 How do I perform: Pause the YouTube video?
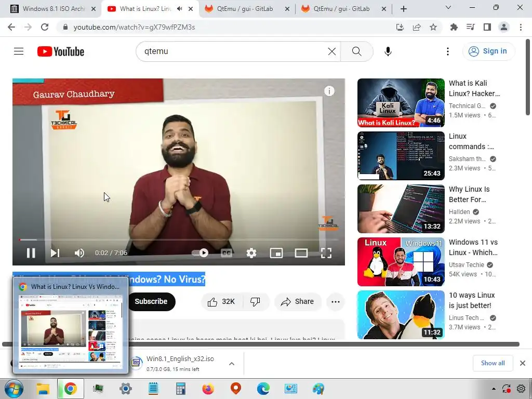tap(31, 253)
